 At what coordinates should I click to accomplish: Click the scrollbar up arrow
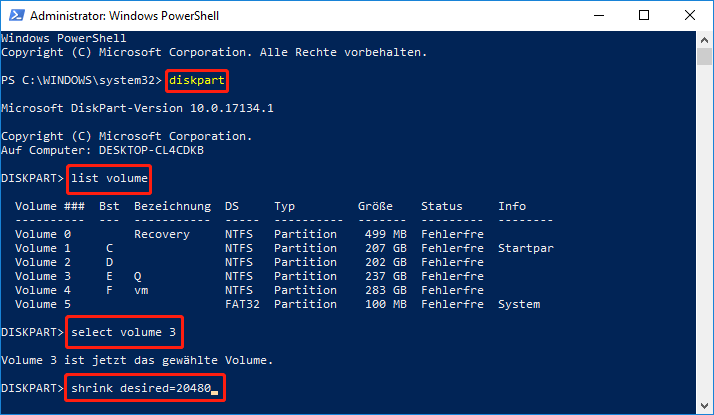pyautogui.click(x=704, y=39)
